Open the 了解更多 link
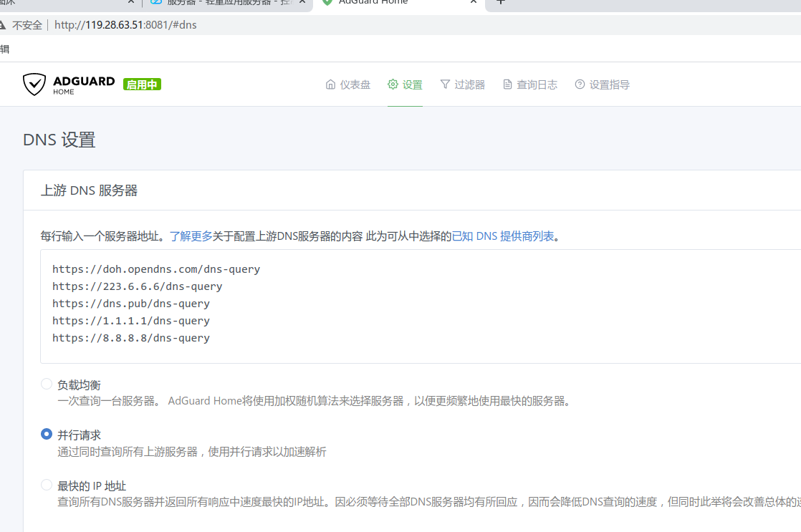The image size is (801, 532). [x=191, y=236]
